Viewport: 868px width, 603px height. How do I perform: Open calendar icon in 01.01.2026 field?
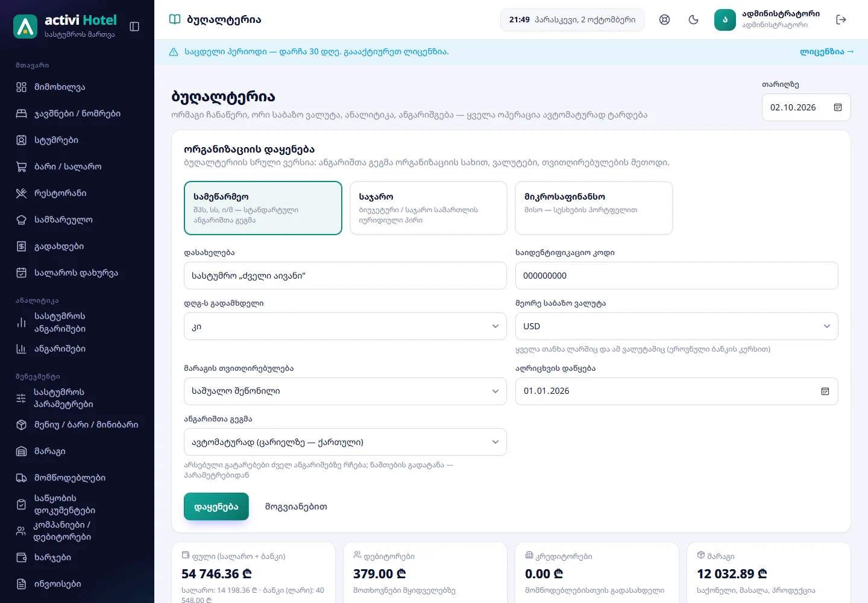pos(825,391)
